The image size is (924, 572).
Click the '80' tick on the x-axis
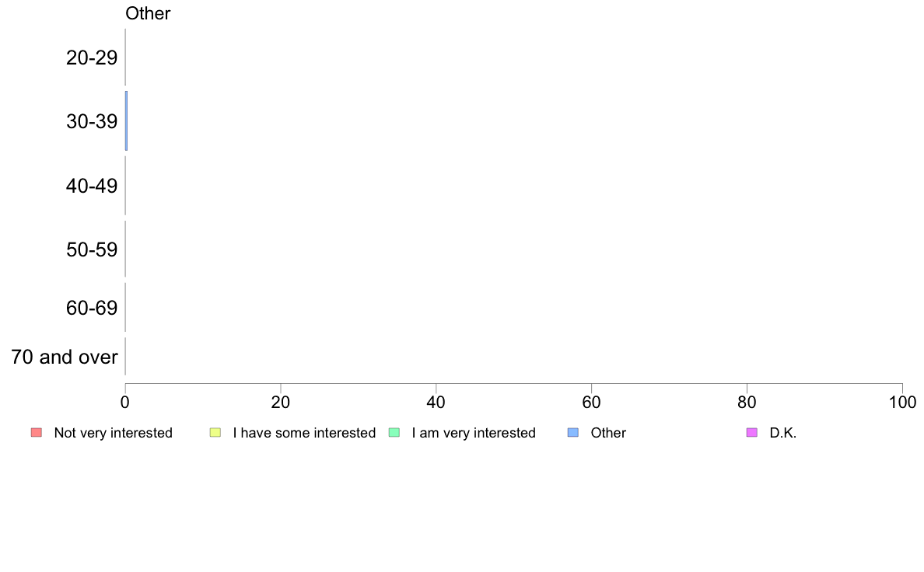click(x=747, y=403)
